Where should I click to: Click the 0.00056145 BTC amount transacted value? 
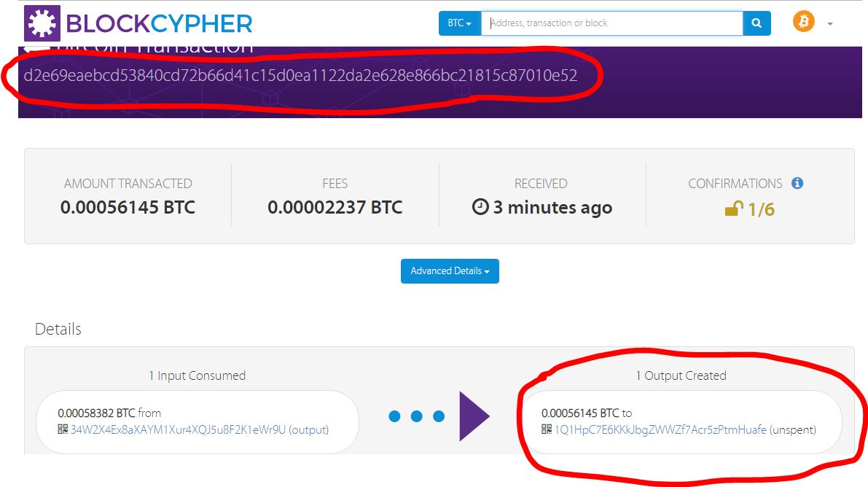[128, 207]
